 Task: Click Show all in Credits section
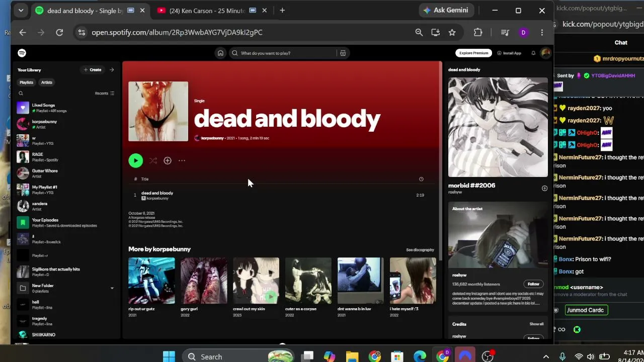pos(536,324)
